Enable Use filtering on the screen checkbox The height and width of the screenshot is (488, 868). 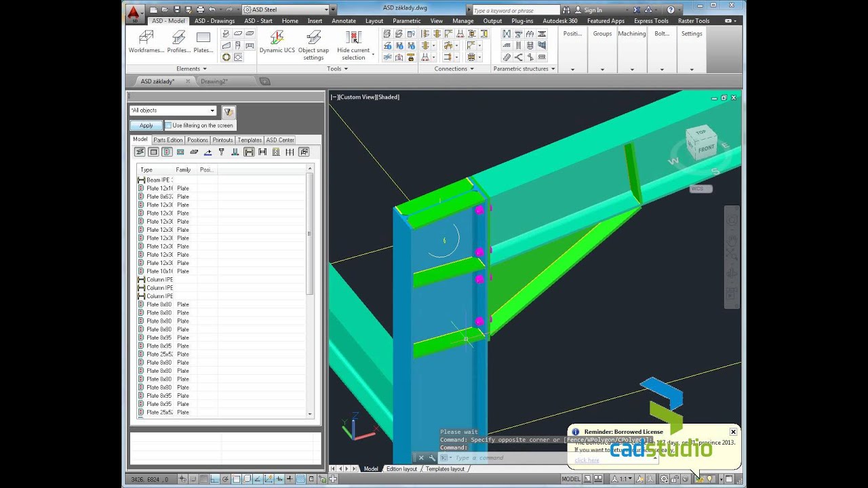tap(168, 125)
